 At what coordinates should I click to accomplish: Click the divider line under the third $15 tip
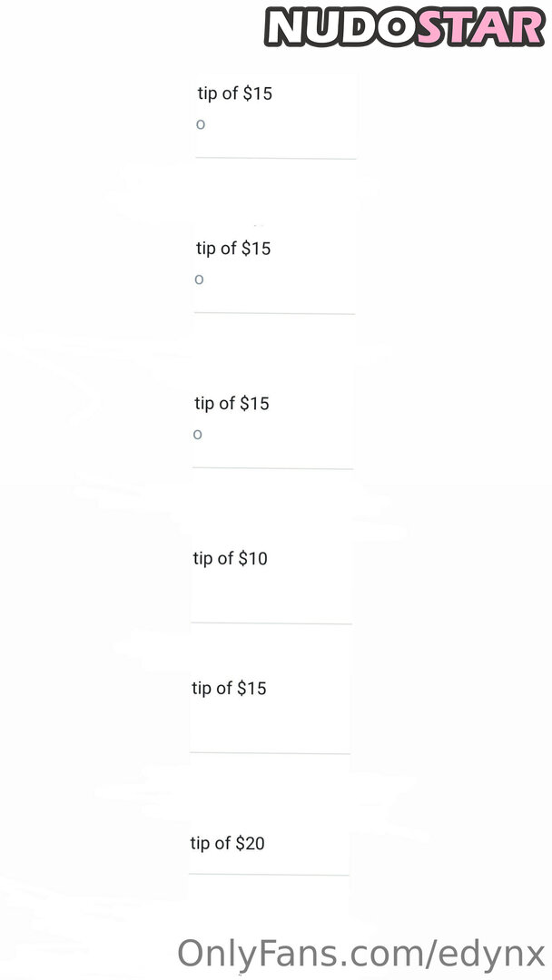272,469
